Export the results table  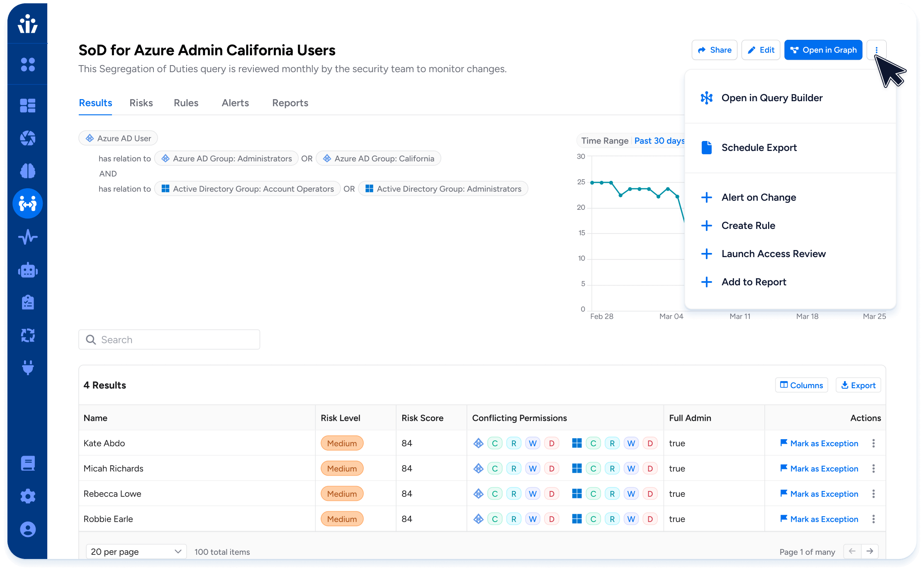(x=858, y=385)
